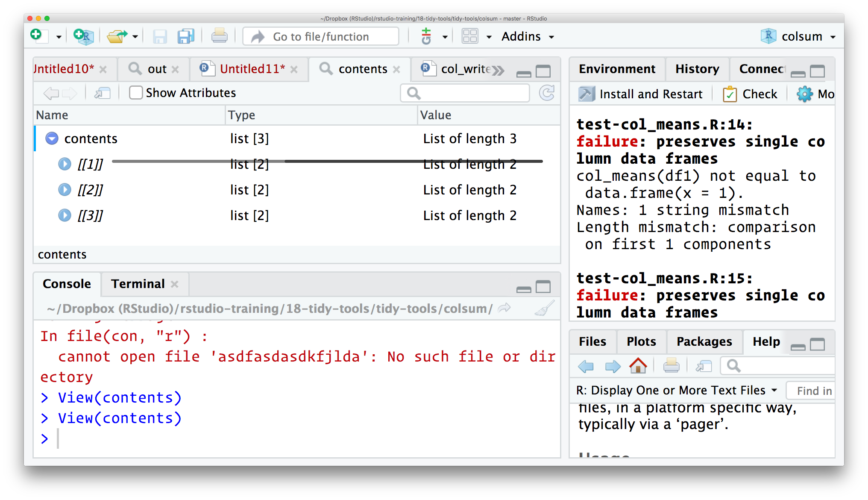
Task: Switch to the History tab
Action: (x=697, y=69)
